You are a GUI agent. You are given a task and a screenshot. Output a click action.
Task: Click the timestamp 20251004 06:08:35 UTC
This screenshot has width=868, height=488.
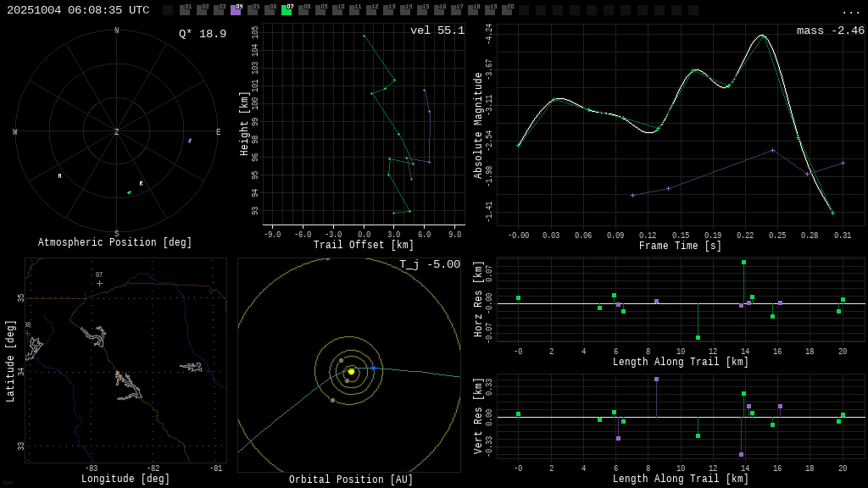point(78,10)
